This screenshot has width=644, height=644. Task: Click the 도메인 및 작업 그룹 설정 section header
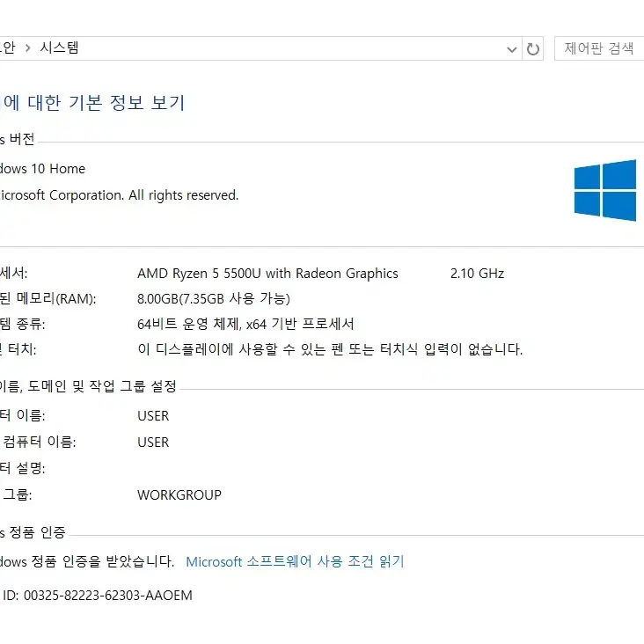click(88, 386)
